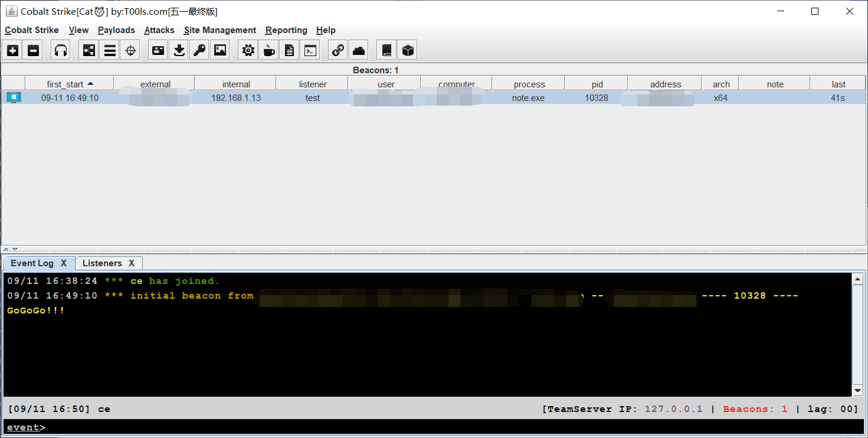The height and width of the screenshot is (438, 868).
Task: Open the Cobalt Strike menu
Action: 32,30
